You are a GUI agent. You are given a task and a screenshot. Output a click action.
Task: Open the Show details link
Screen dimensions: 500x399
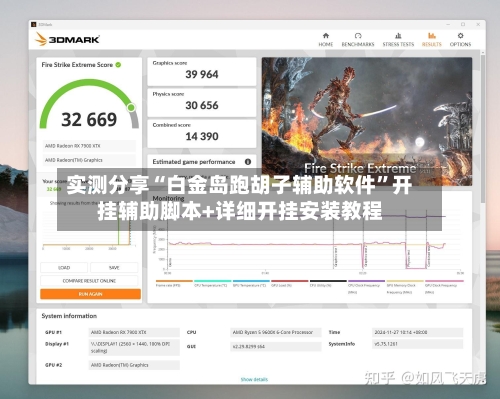(x=254, y=379)
